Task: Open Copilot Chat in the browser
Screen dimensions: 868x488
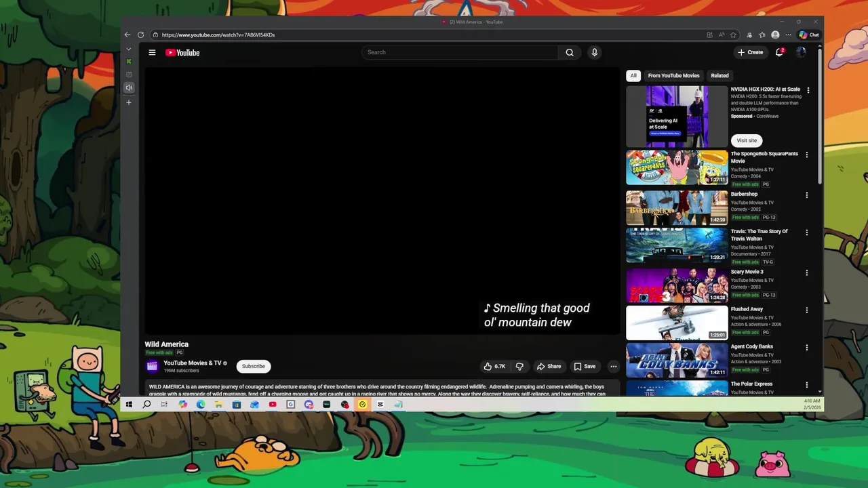Action: 809,35
